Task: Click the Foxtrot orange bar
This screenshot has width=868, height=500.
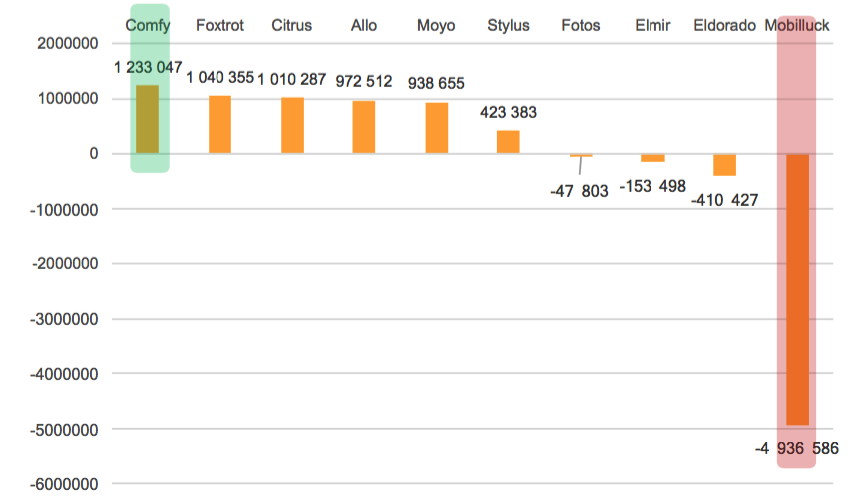Action: tap(219, 125)
